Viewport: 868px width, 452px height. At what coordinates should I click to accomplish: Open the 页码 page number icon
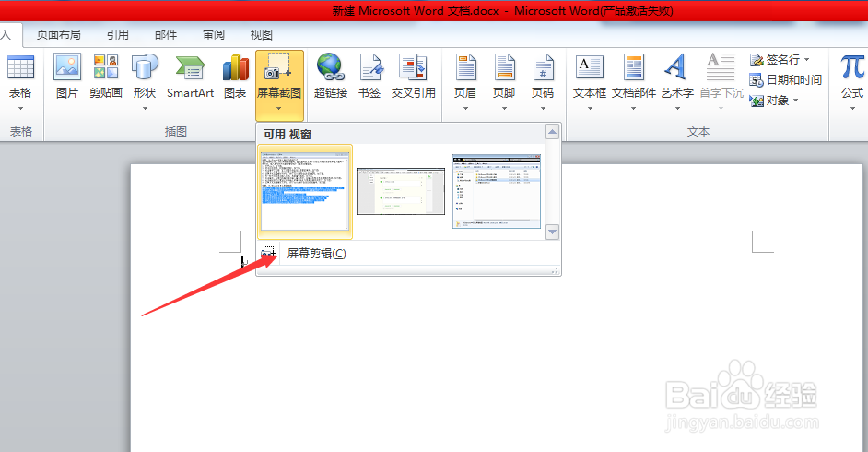[543, 67]
